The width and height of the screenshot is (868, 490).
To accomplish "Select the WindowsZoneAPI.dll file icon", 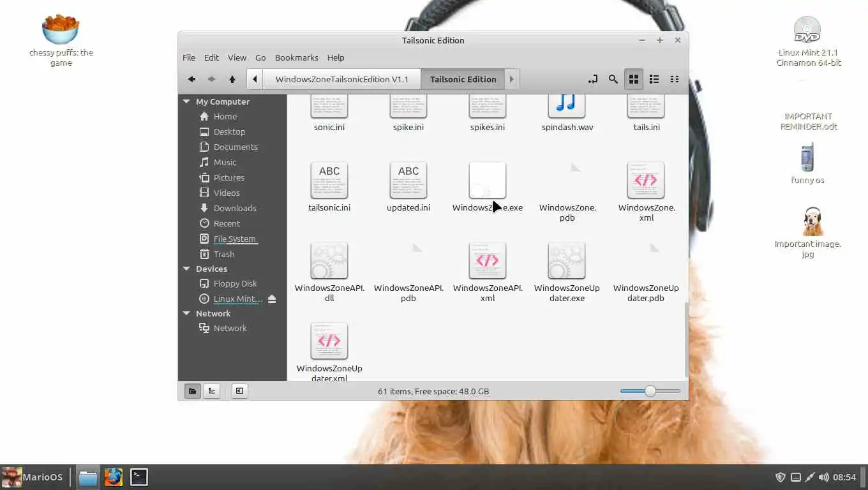I will click(329, 260).
